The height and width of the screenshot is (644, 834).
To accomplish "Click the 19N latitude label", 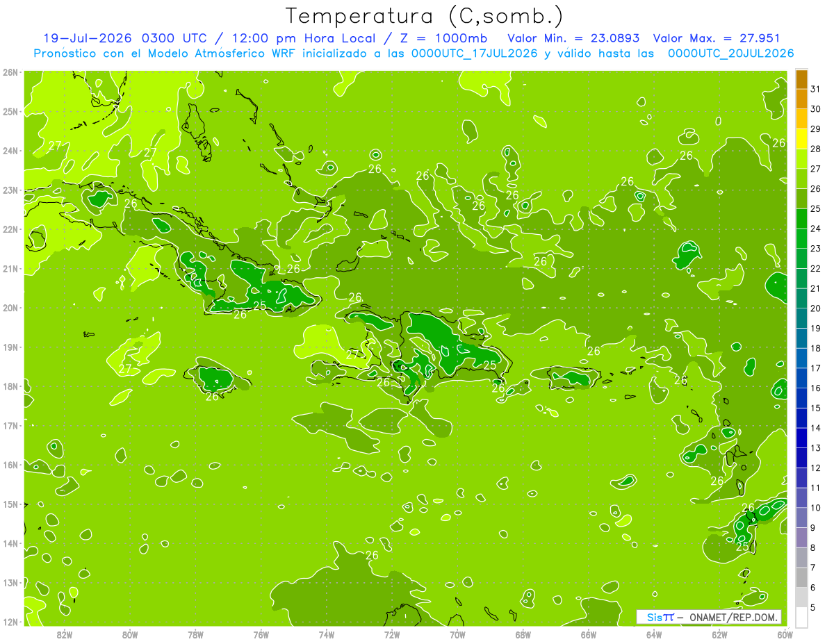I will coord(10,347).
